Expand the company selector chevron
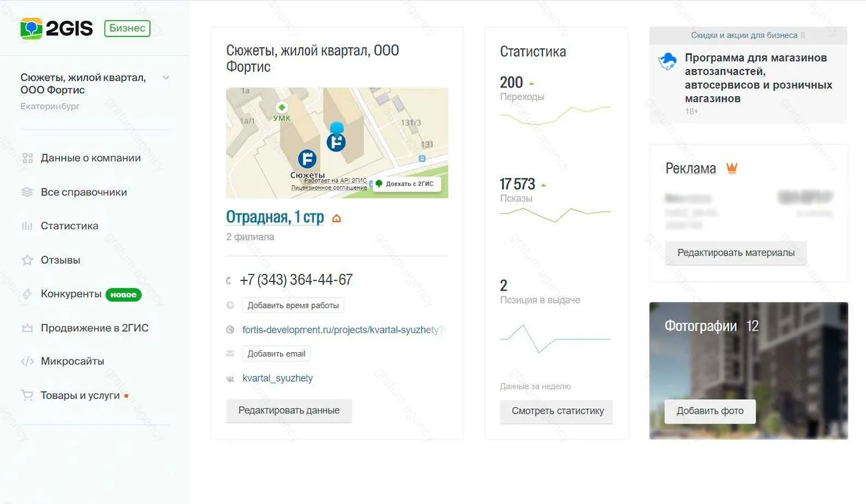 point(166,78)
